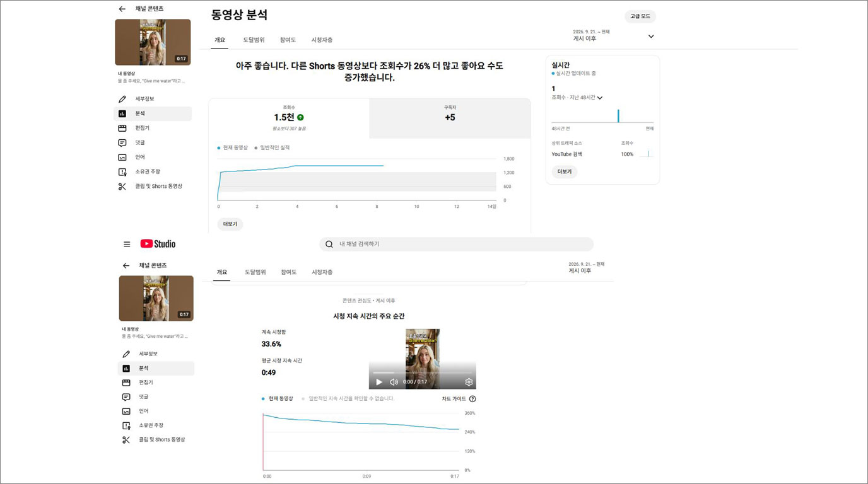Viewport: 868px width, 484px height.
Task: Open 댓글 in the lower sidebar
Action: pos(156,397)
